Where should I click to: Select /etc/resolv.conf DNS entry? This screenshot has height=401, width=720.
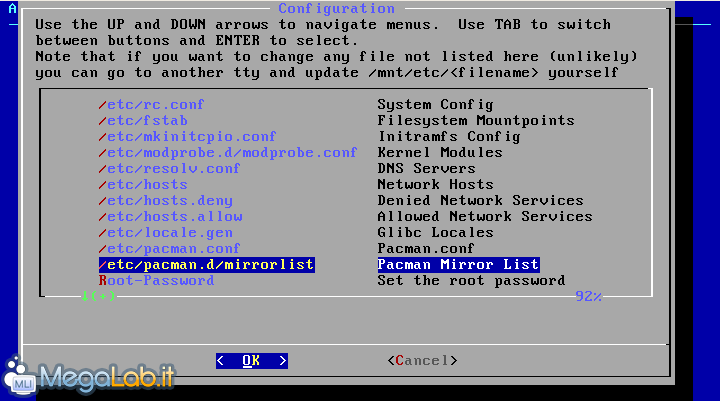point(170,169)
